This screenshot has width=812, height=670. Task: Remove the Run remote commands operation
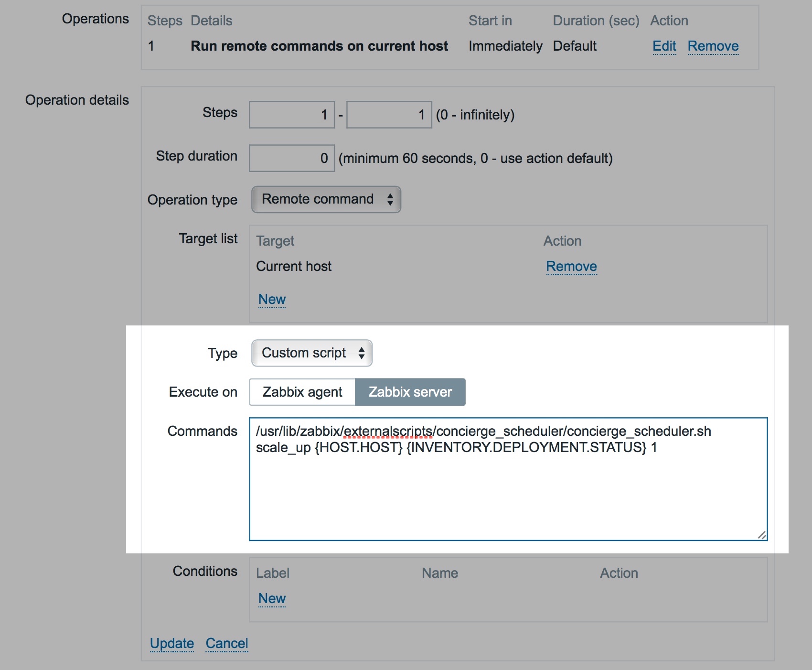(x=713, y=46)
